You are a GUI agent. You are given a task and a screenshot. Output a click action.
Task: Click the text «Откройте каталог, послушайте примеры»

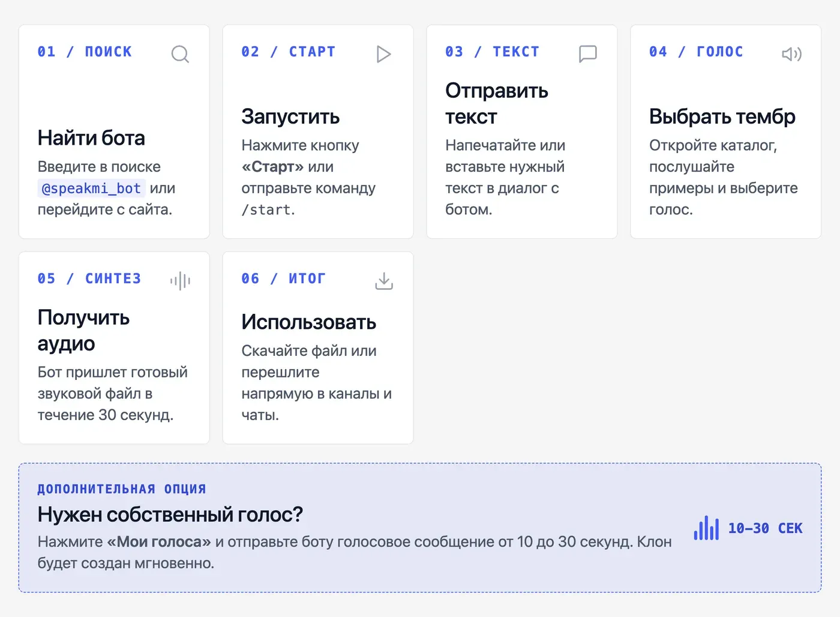724,167
